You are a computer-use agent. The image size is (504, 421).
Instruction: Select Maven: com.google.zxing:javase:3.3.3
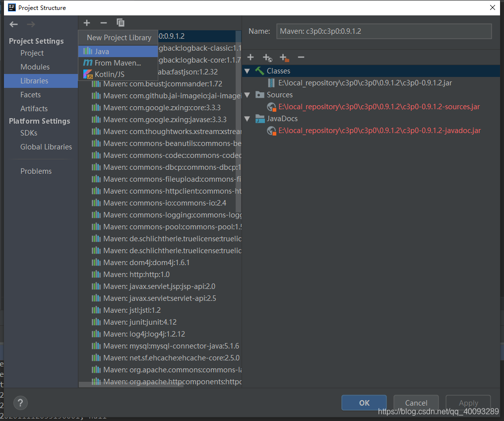[x=160, y=120]
